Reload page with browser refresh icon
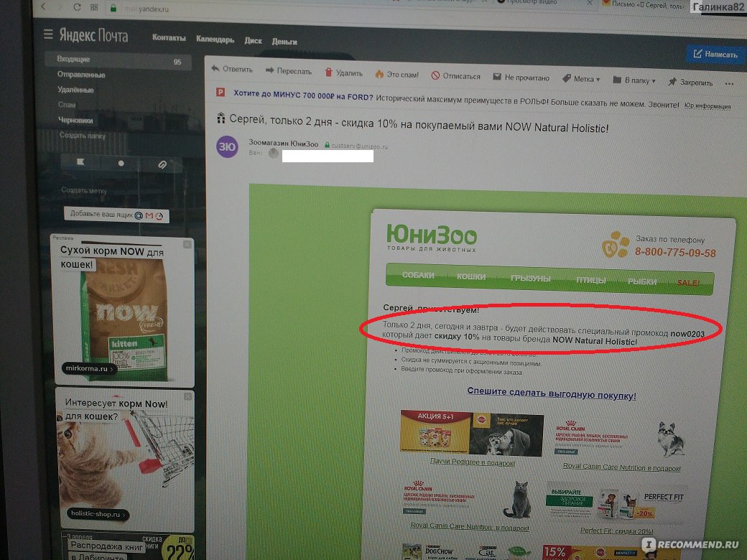 [77, 7]
